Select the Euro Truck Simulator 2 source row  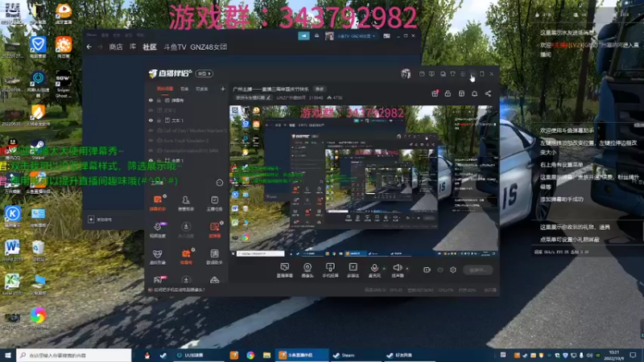(188, 140)
